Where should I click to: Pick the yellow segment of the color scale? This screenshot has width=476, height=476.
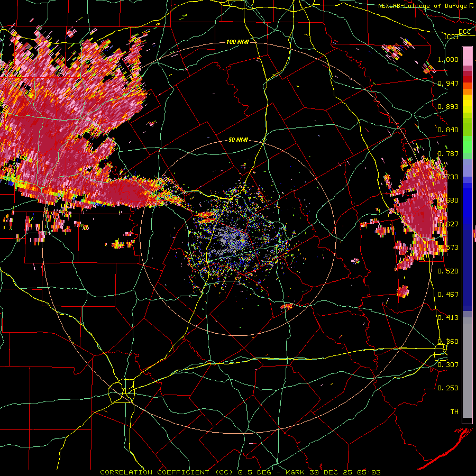tap(467, 104)
